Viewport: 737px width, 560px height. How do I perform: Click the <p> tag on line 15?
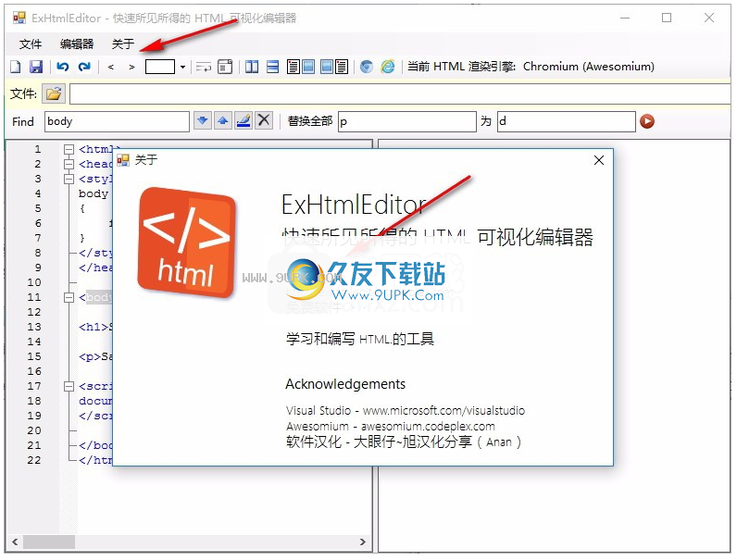[x=90, y=356]
